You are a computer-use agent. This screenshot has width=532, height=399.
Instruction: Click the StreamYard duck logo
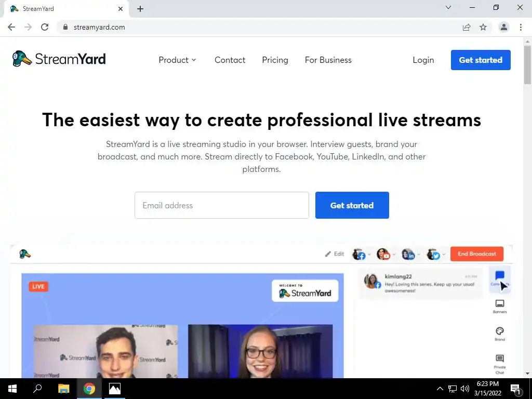coord(59,59)
